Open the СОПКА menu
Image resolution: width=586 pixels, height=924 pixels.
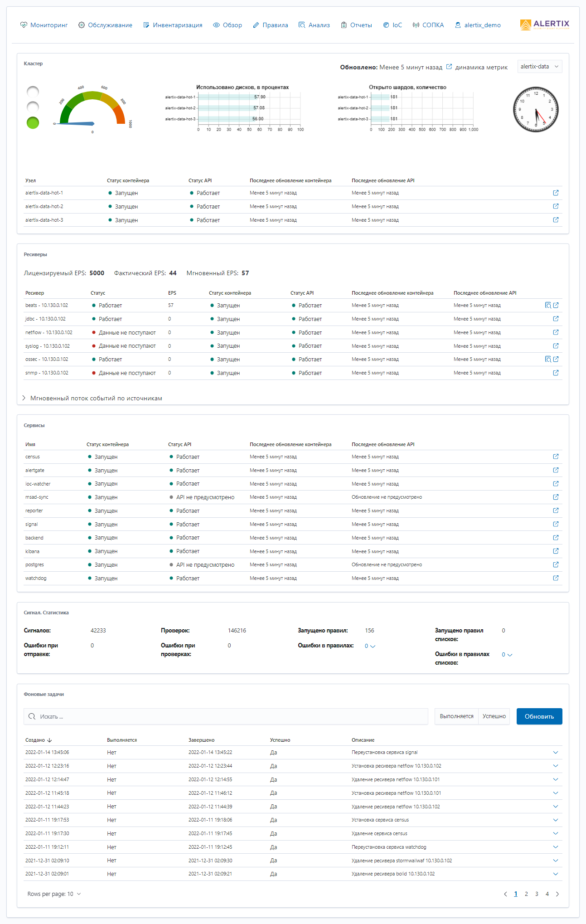pos(428,25)
